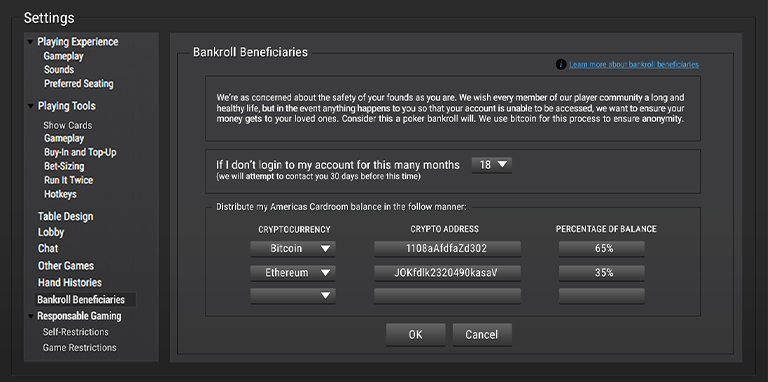Click the Ethereum crypto address field

point(447,273)
